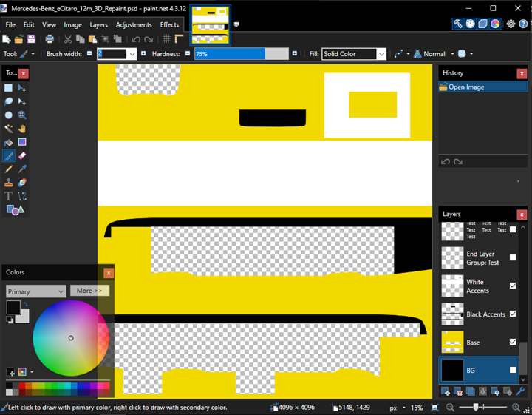Screen dimensions: 532x415
Task: Select the Line/Curve tool
Action: [x=22, y=196]
